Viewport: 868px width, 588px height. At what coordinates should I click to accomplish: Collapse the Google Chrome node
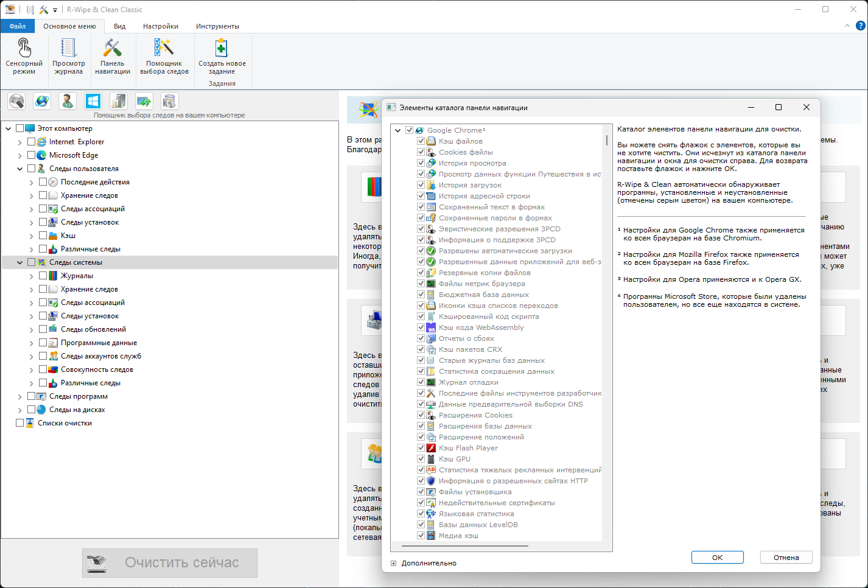pyautogui.click(x=397, y=130)
